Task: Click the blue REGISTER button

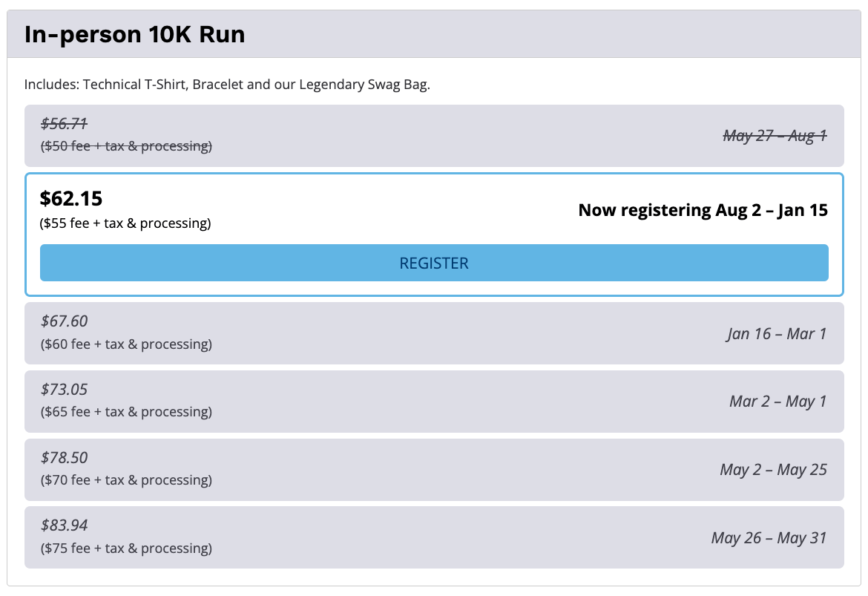Action: [x=434, y=263]
